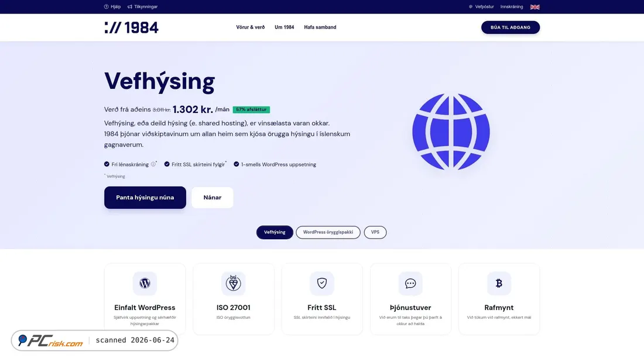
Task: Click the WordPress logo icon
Action: pyautogui.click(x=145, y=283)
